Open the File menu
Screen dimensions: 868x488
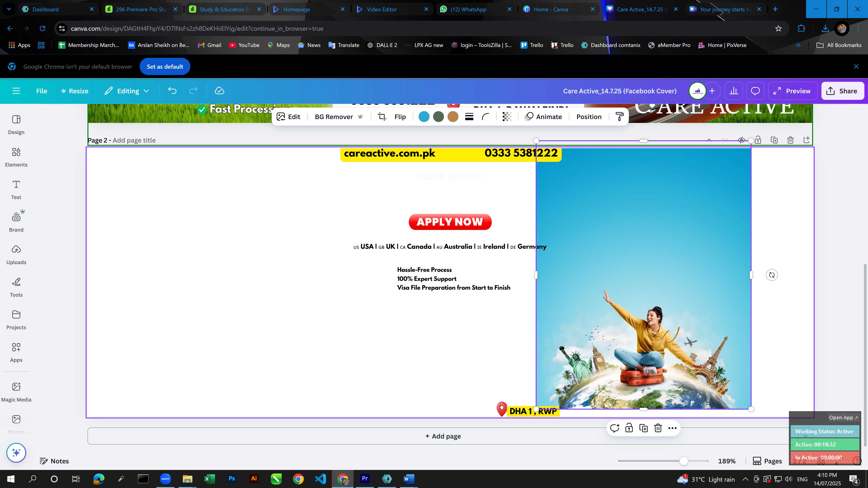pyautogui.click(x=42, y=91)
